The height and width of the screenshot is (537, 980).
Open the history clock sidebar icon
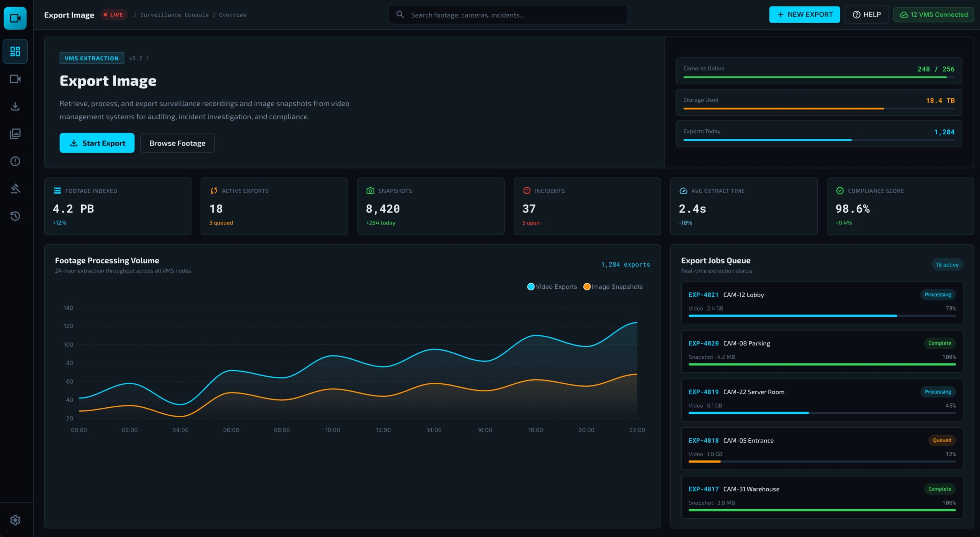click(x=15, y=216)
